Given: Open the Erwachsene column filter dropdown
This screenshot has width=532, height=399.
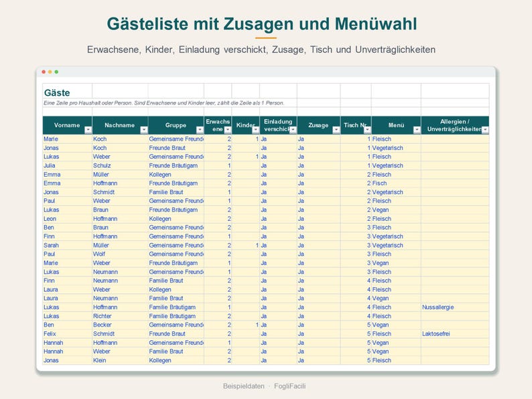Looking at the screenshot, I should tap(228, 130).
